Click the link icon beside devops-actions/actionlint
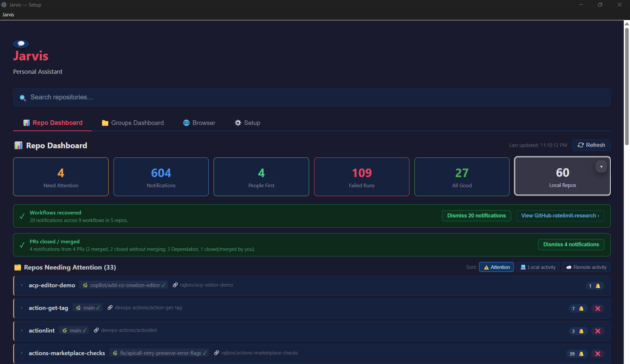 point(96,330)
